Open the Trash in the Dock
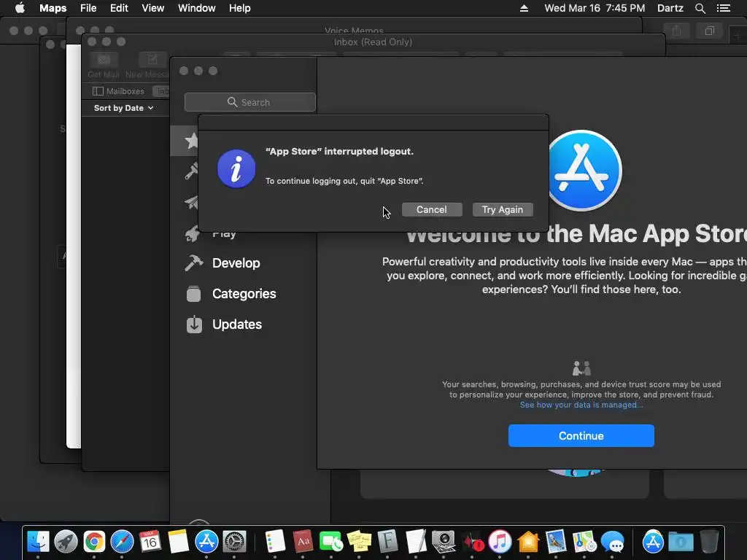 pos(709,542)
